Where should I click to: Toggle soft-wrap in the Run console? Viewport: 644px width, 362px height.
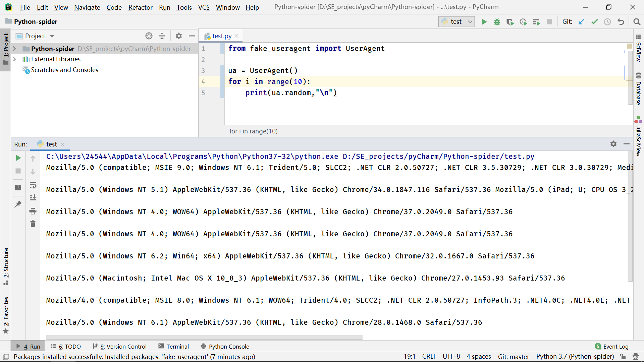[x=33, y=185]
